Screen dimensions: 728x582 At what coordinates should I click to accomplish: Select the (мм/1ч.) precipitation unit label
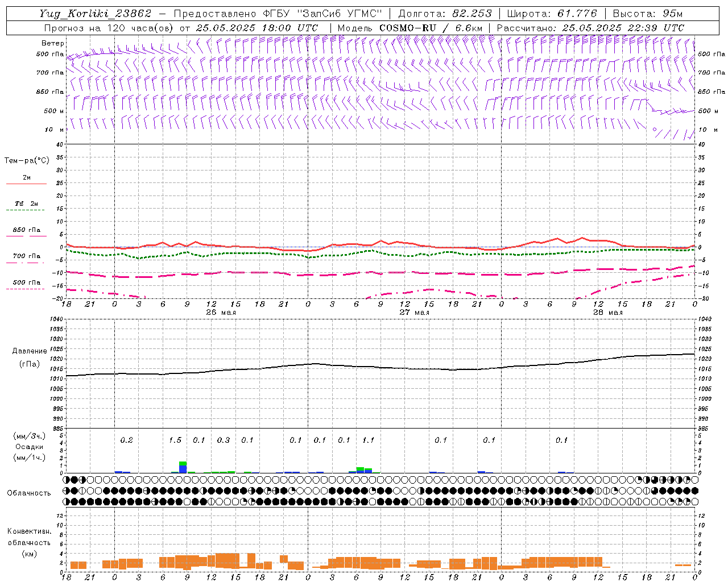[x=29, y=458]
